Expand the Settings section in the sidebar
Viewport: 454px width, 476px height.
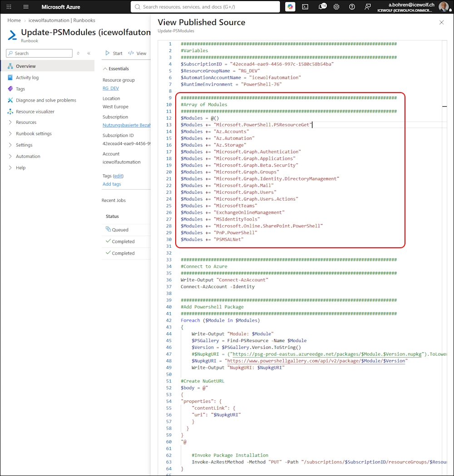(x=10, y=145)
